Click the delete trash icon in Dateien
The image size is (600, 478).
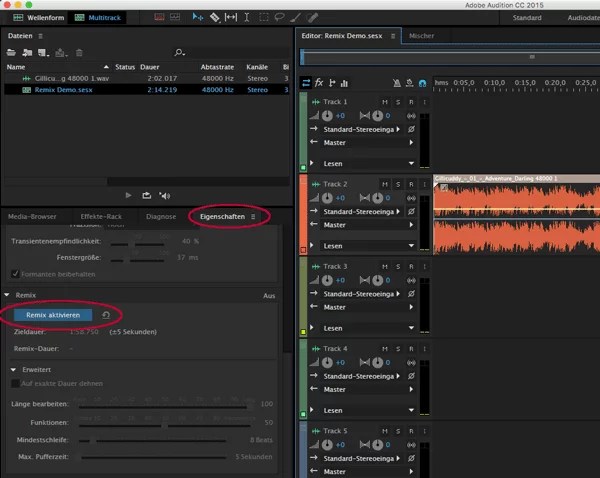click(79, 53)
